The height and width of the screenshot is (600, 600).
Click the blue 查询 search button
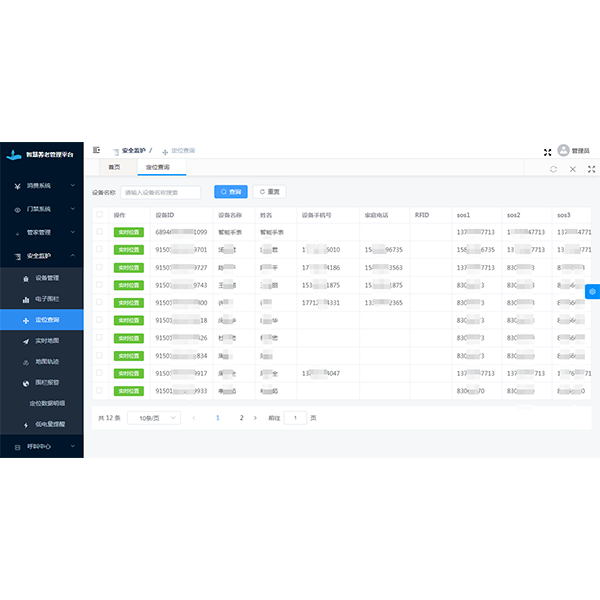click(231, 192)
